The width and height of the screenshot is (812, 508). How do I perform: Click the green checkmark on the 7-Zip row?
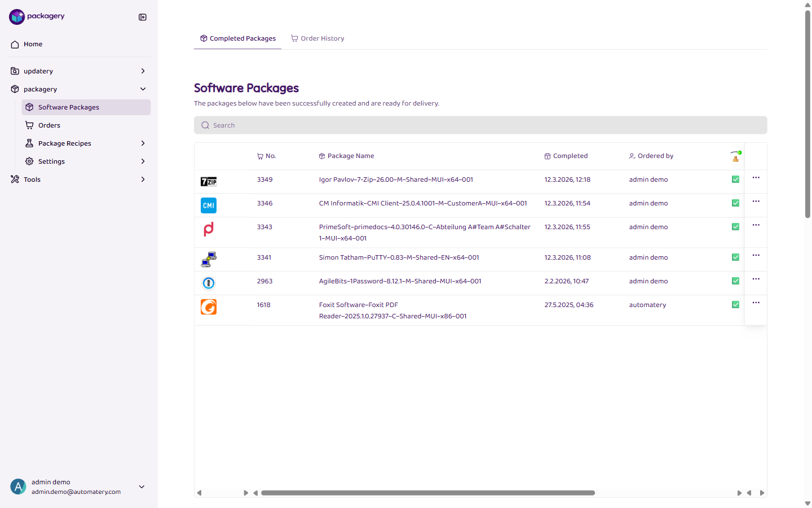(735, 178)
